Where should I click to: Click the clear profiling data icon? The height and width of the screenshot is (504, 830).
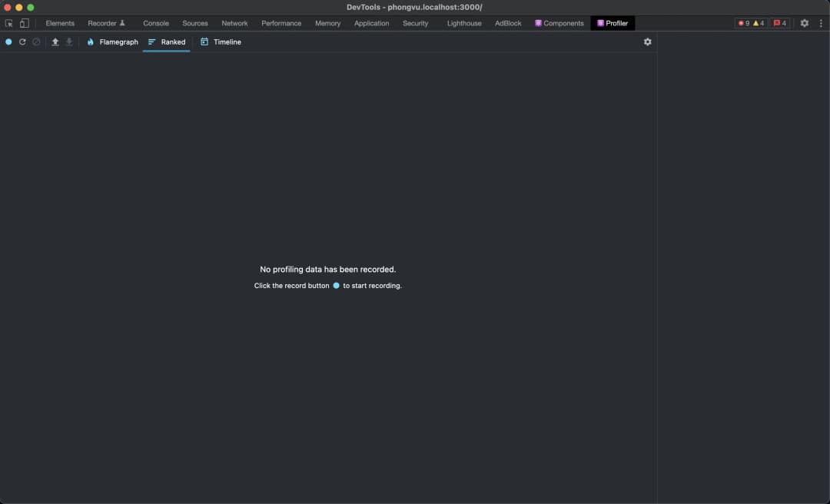coord(36,41)
